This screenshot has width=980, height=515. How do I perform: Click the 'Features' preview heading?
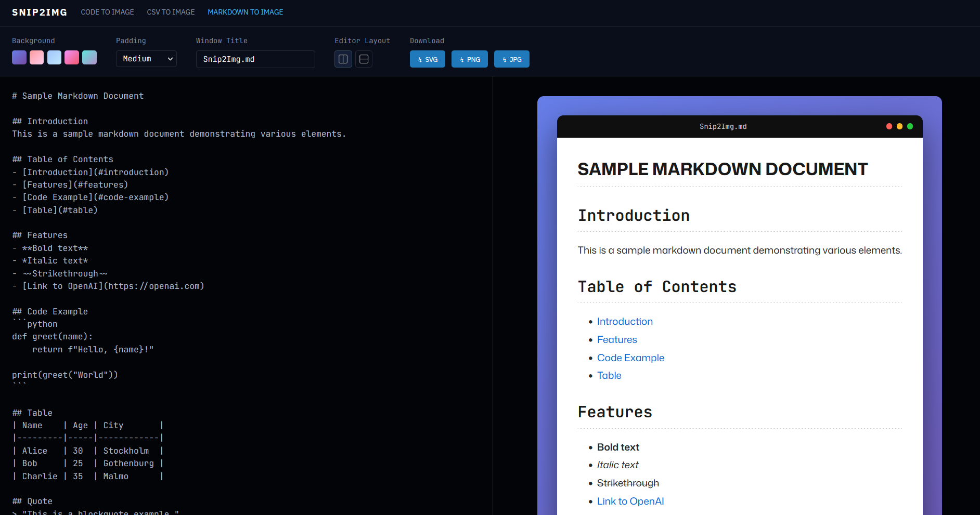pyautogui.click(x=615, y=412)
